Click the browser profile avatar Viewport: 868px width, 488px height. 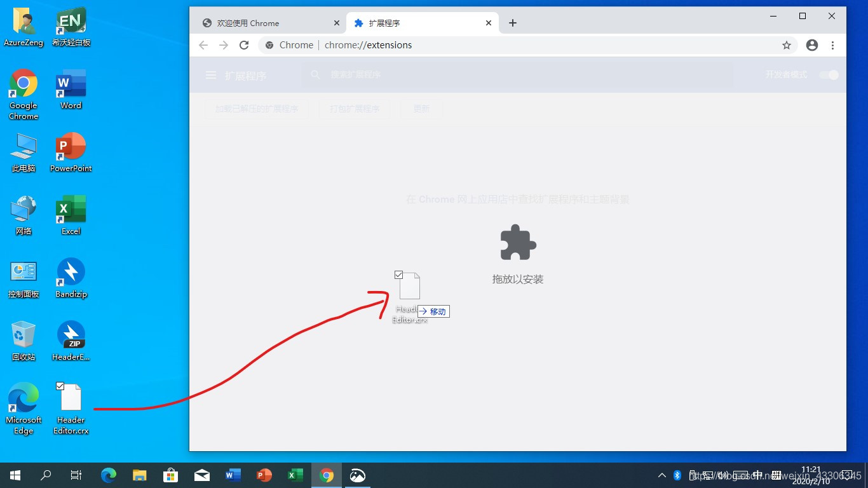[x=811, y=45]
